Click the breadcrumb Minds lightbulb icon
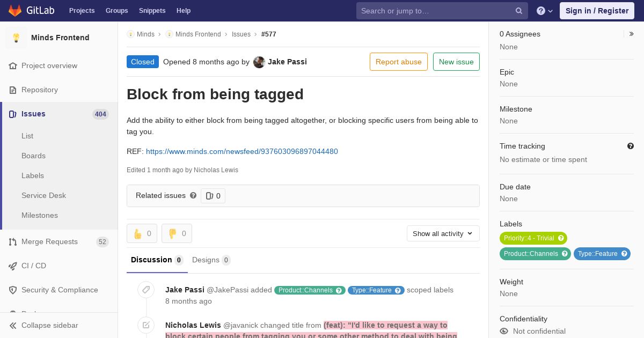This screenshot has height=338, width=644. pos(130,34)
